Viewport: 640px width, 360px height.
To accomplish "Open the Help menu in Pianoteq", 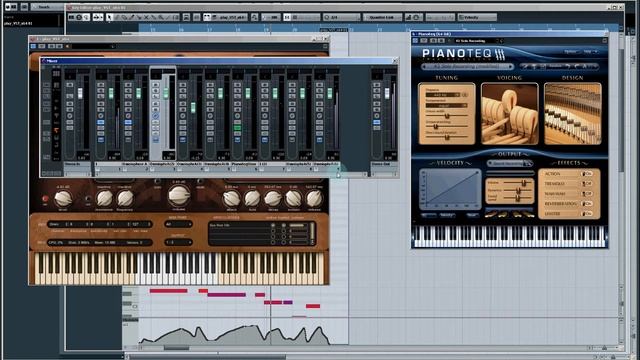I will pos(590,52).
